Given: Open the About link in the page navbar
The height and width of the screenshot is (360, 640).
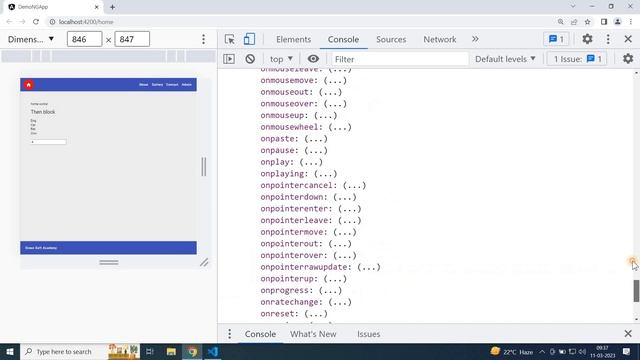Looking at the screenshot, I should click(x=143, y=84).
